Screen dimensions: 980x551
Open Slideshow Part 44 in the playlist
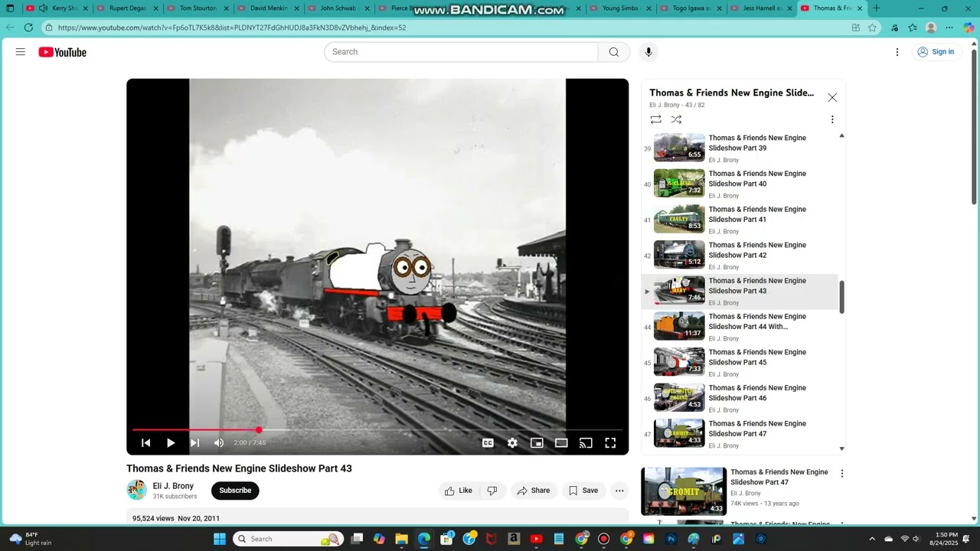coord(740,328)
